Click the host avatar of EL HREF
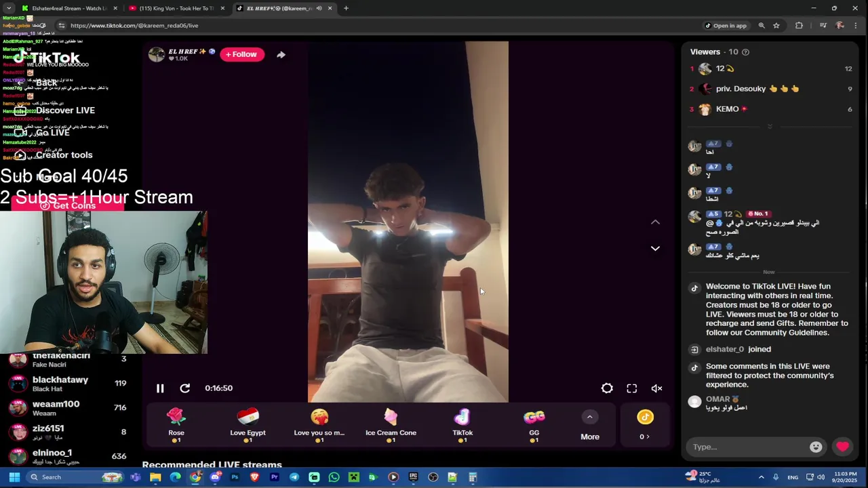 click(157, 55)
